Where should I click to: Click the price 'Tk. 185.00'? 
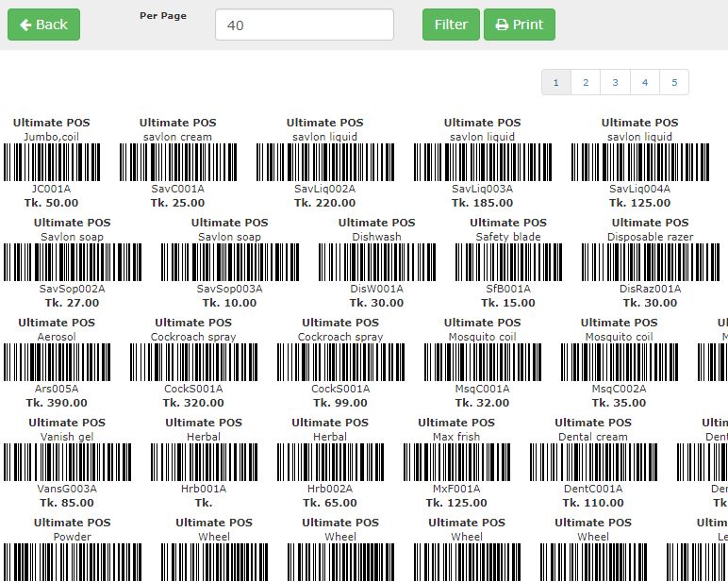coord(483,203)
